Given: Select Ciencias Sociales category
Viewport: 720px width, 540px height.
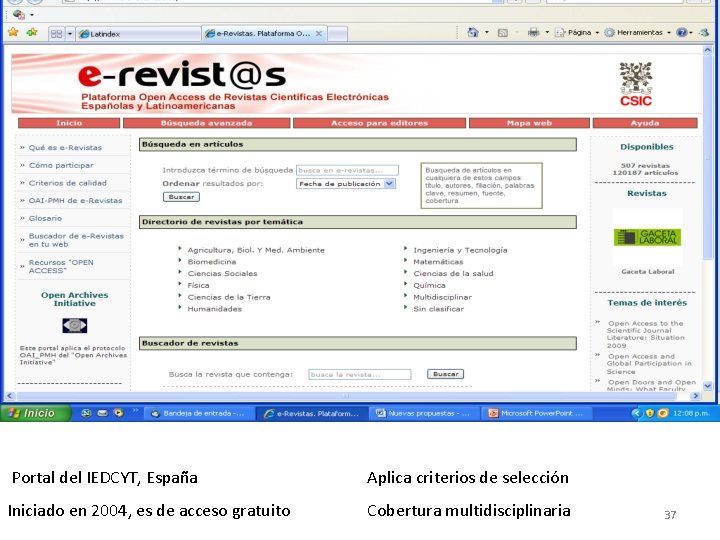Looking at the screenshot, I should coord(222,274).
